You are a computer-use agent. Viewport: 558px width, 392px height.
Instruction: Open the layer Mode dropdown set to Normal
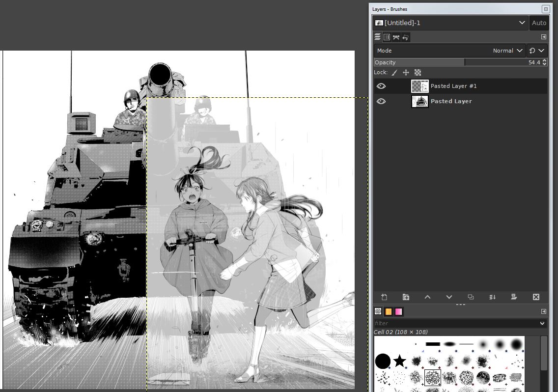[449, 51]
